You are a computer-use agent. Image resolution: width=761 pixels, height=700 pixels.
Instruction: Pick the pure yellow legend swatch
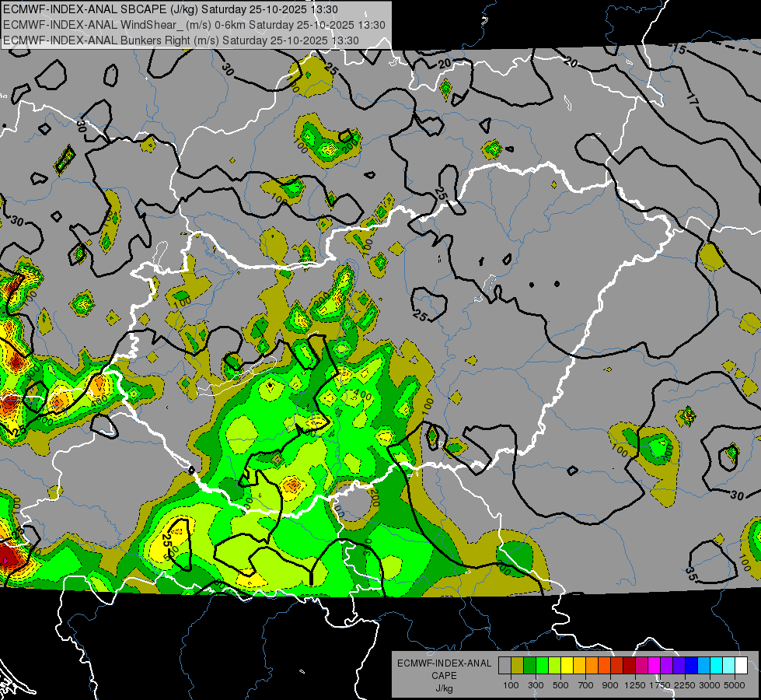[567, 666]
